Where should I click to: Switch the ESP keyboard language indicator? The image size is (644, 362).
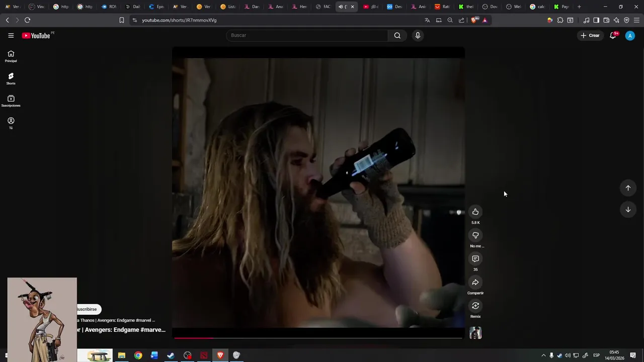pyautogui.click(x=596, y=355)
